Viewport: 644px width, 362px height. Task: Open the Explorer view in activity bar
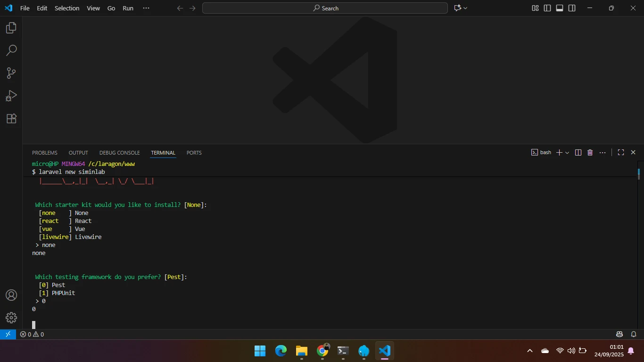coord(11,28)
